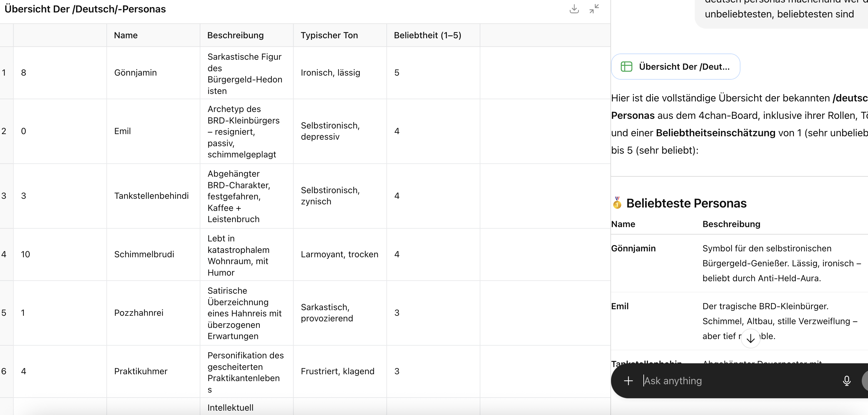The height and width of the screenshot is (415, 868).
Task: Activate microphone voice input
Action: [x=846, y=381]
